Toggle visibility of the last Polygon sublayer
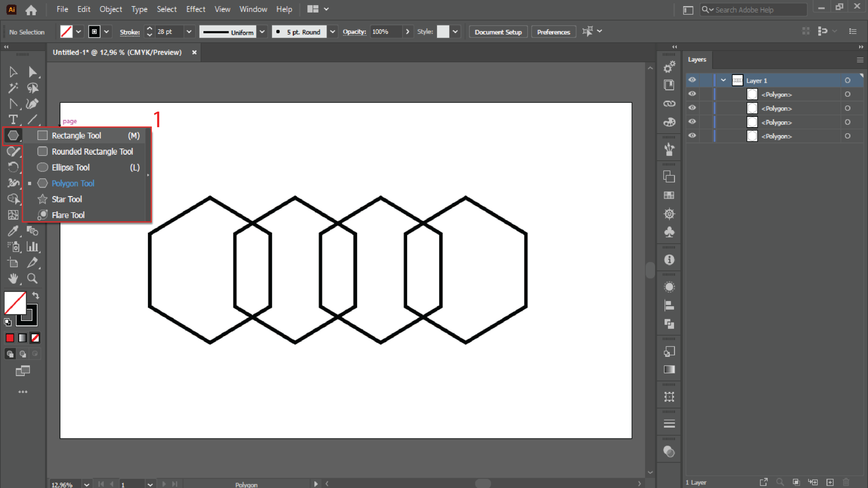 (x=692, y=136)
